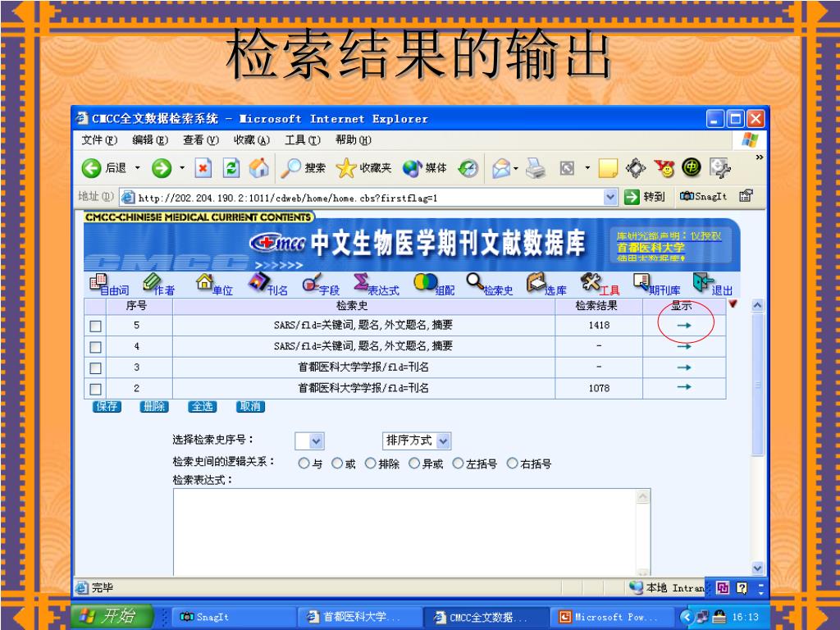840x630 pixels.
Task: Open the 选择检索史序号 dropdown
Action: click(x=309, y=441)
